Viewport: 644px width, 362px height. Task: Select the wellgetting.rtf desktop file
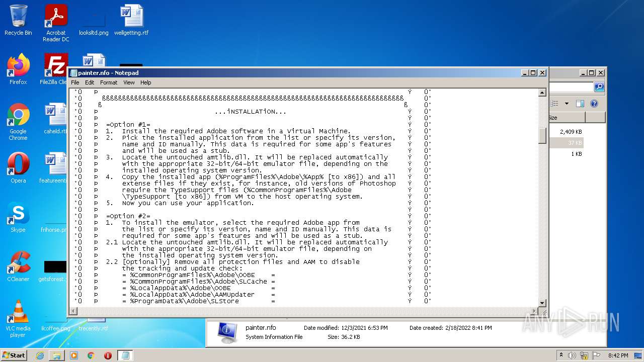pyautogui.click(x=131, y=20)
